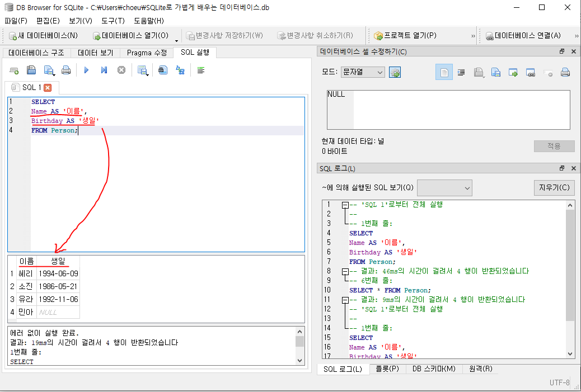Toggle auto-switch mode gear icon
The image size is (581, 392).
coord(395,72)
